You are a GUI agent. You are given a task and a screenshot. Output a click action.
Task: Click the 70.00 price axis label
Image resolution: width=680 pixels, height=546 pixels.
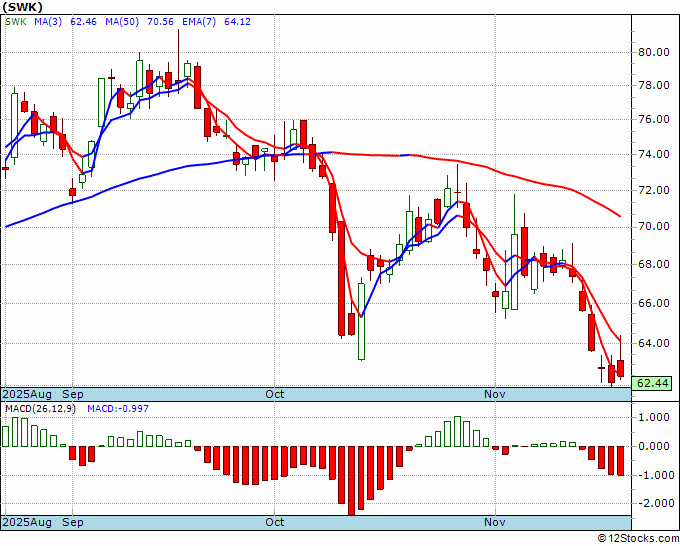coord(654,227)
